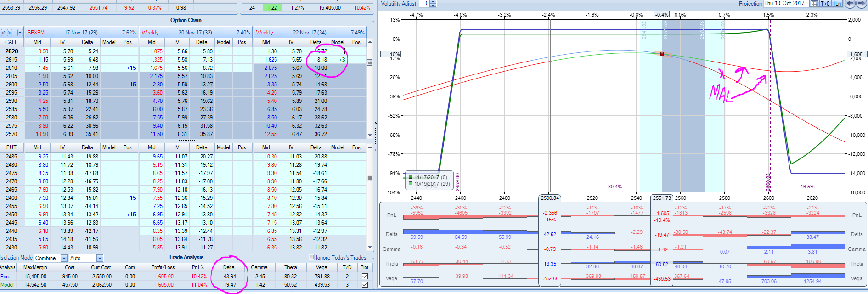Click put chain scroll-down arrow
Image resolution: width=868 pixels, height=294 pixels.
[370, 248]
